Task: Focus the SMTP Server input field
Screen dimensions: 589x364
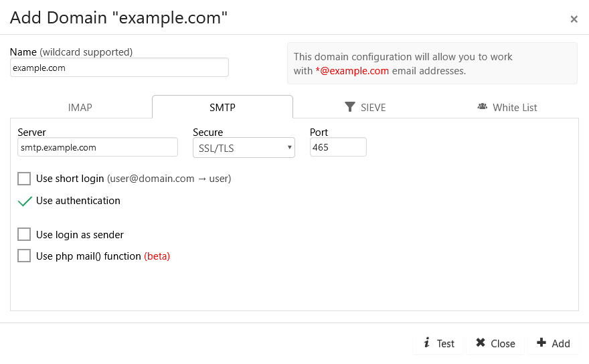Action: [98, 147]
